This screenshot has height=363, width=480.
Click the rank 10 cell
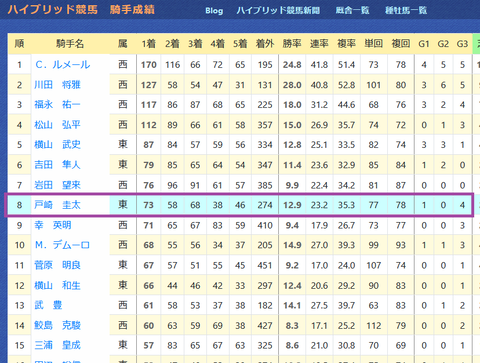tap(19, 245)
